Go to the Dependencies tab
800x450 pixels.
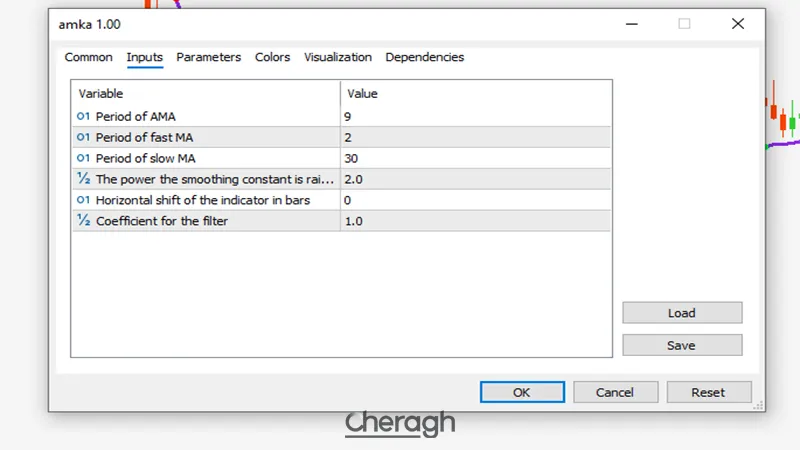coord(424,58)
